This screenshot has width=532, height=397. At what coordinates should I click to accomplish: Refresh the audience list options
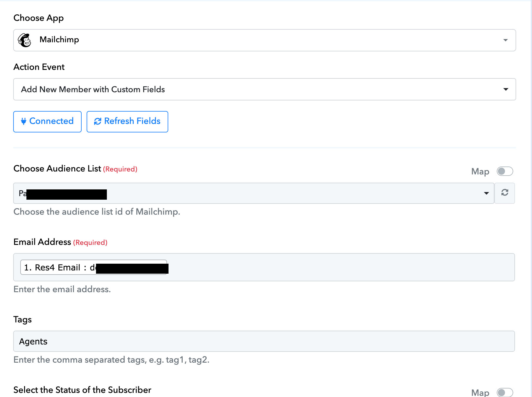(x=505, y=193)
